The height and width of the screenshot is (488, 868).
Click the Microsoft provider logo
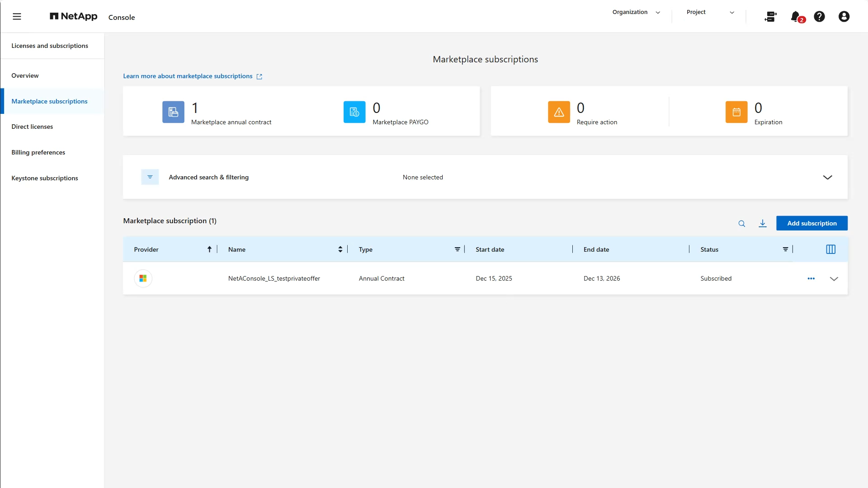coord(143,278)
